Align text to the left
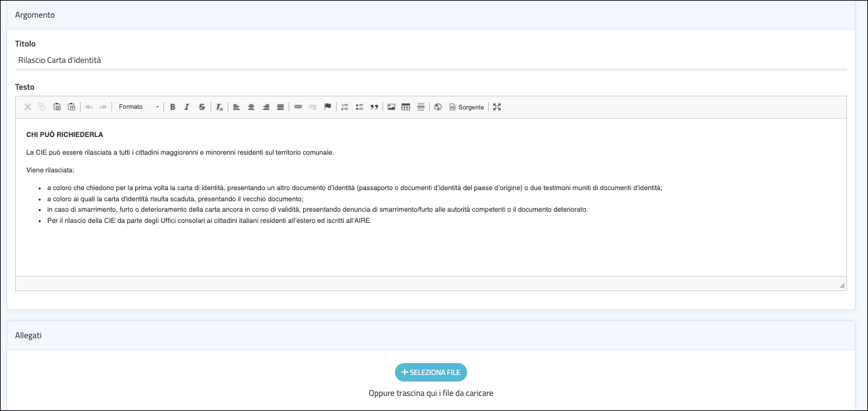 237,107
